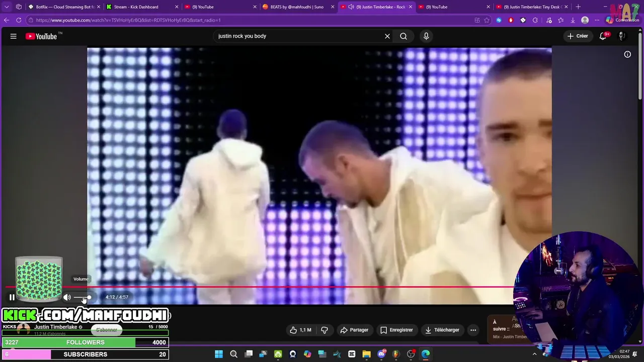Open Task View on taskbar
The height and width of the screenshot is (362, 644).
pos(249,354)
